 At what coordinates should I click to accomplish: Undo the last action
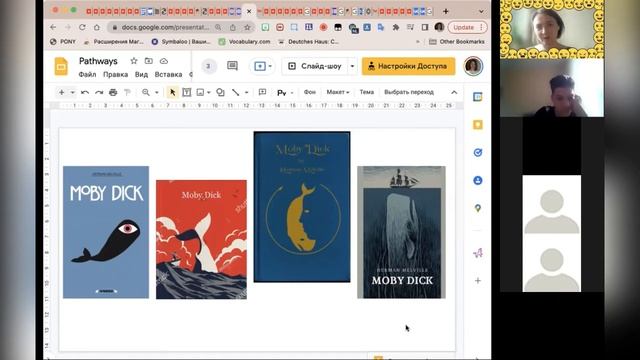tap(85, 93)
